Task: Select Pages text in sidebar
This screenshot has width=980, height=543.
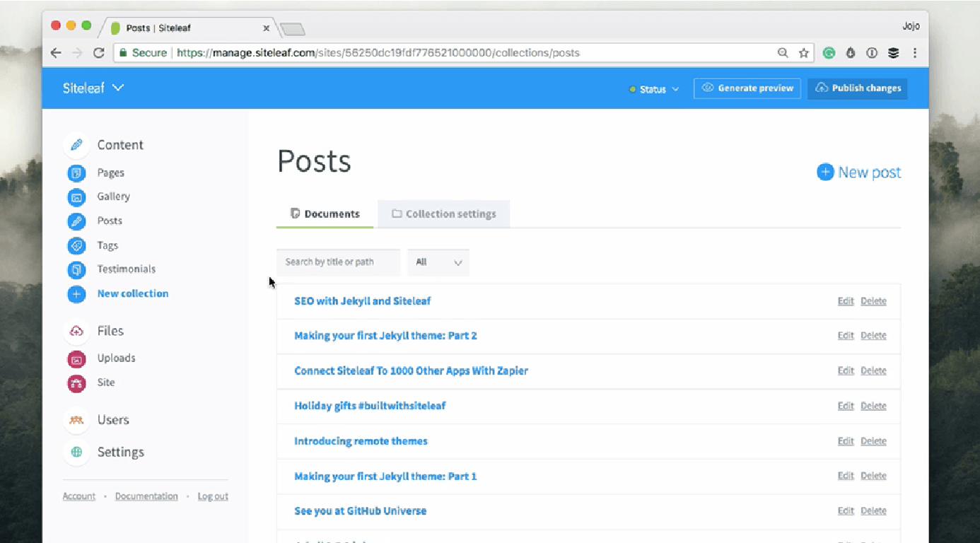Action: pyautogui.click(x=110, y=173)
